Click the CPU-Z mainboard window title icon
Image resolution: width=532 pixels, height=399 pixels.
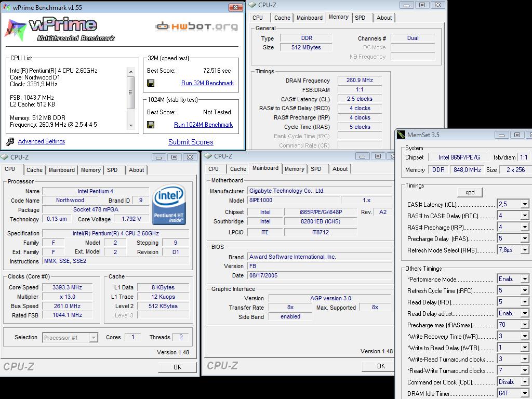tap(207, 156)
